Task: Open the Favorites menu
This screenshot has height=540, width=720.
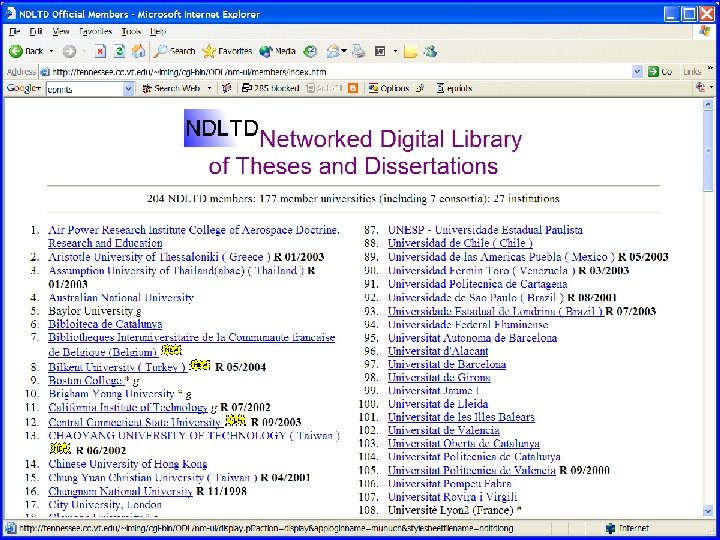Action: point(95,31)
